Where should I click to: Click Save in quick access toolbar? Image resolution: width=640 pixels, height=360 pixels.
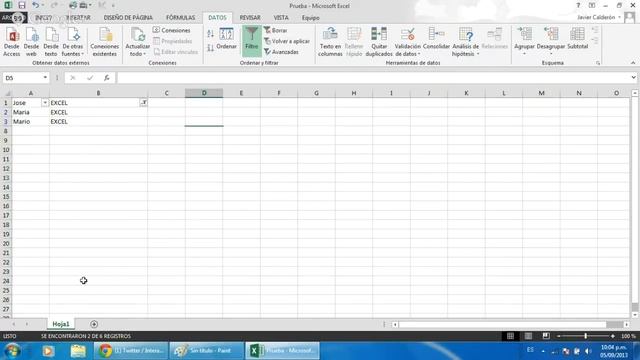(x=22, y=5)
